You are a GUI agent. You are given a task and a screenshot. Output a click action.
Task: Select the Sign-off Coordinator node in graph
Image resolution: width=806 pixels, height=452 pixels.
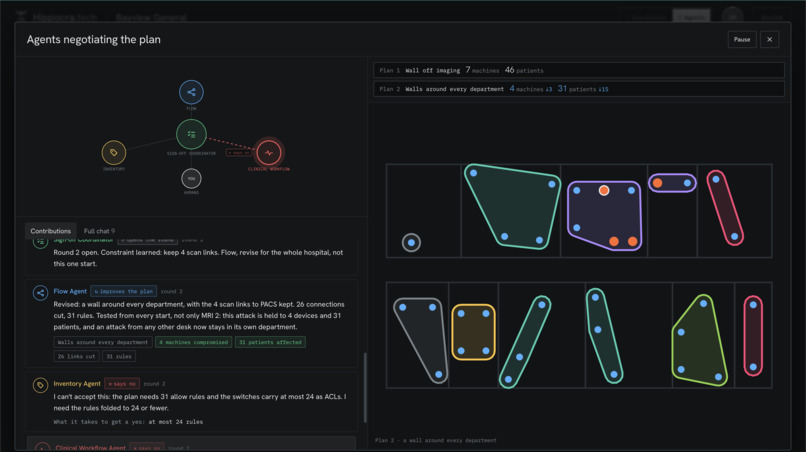[191, 134]
